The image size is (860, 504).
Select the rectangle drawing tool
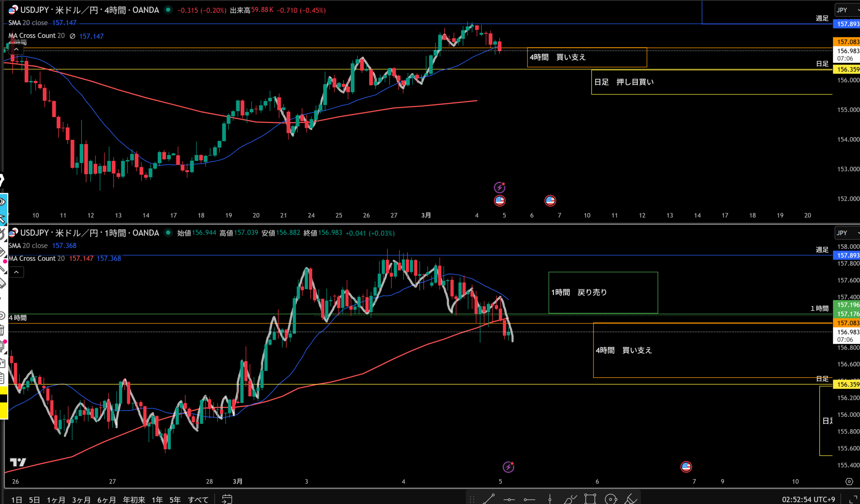pyautogui.click(x=590, y=499)
